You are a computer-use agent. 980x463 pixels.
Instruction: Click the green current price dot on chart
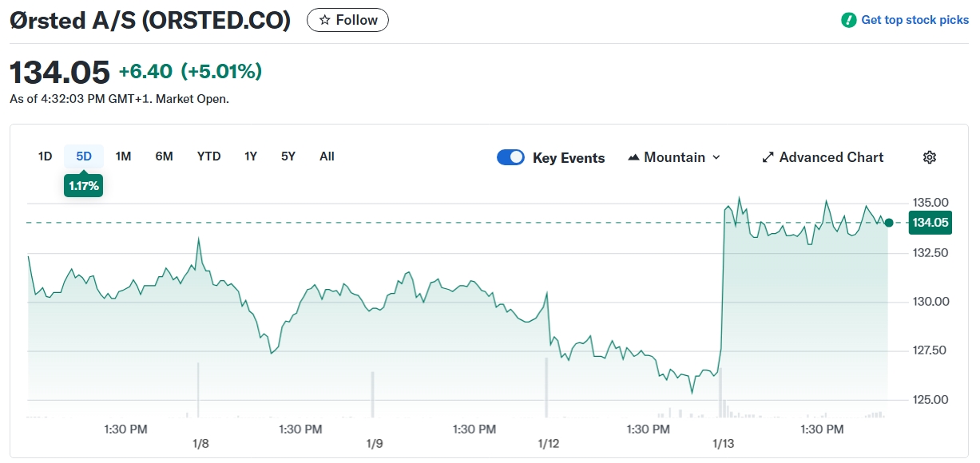click(x=889, y=223)
